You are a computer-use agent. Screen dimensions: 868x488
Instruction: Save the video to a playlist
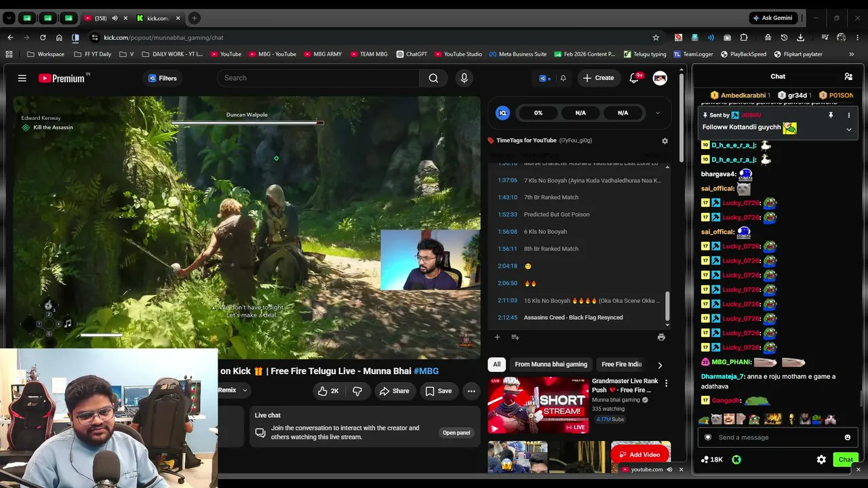[438, 390]
